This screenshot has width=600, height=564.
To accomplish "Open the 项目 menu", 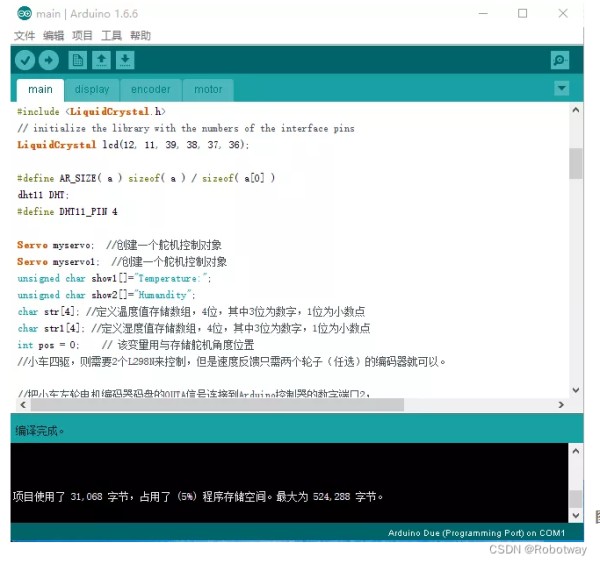I will [82, 36].
